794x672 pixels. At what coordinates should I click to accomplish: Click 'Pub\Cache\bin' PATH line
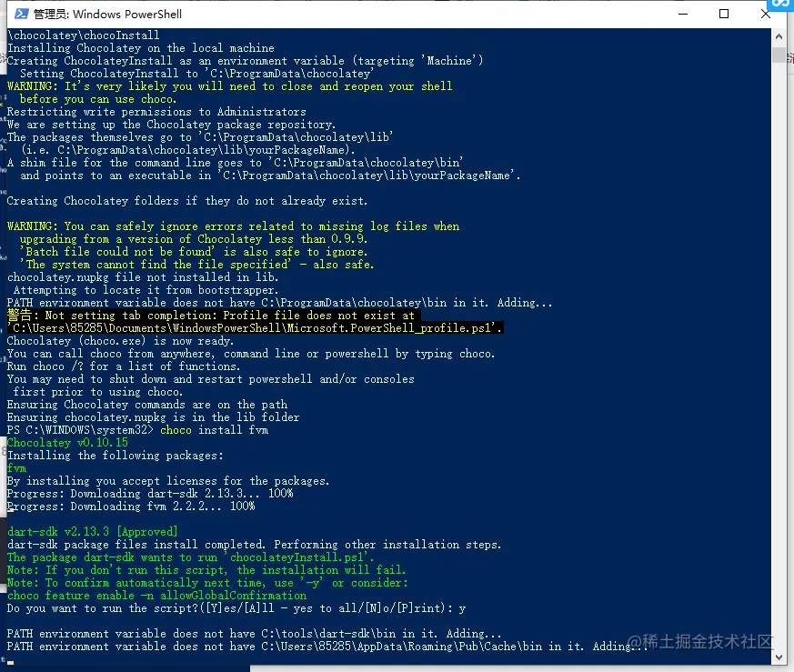coord(327,647)
